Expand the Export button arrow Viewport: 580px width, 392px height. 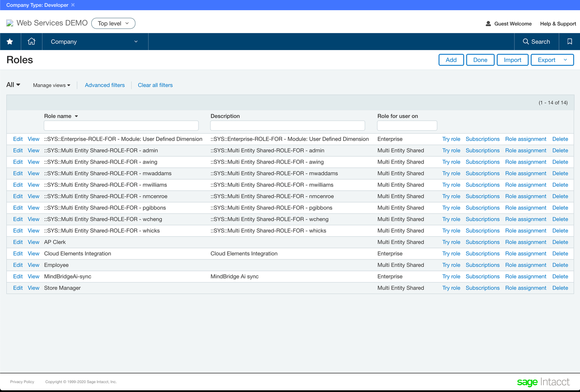[565, 60]
